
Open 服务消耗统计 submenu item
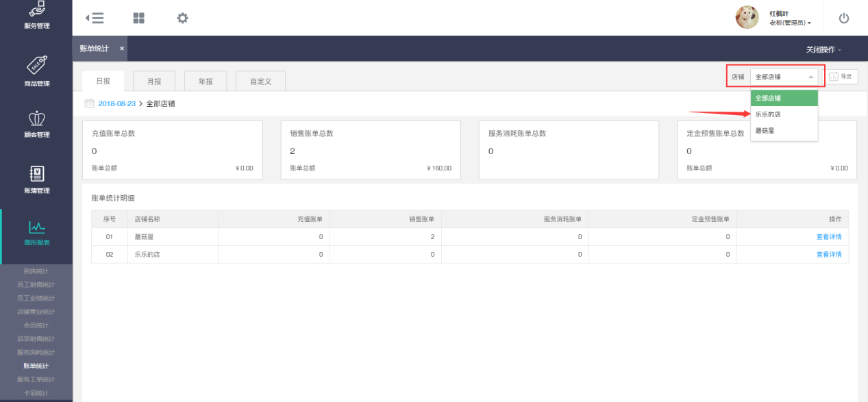tap(36, 352)
